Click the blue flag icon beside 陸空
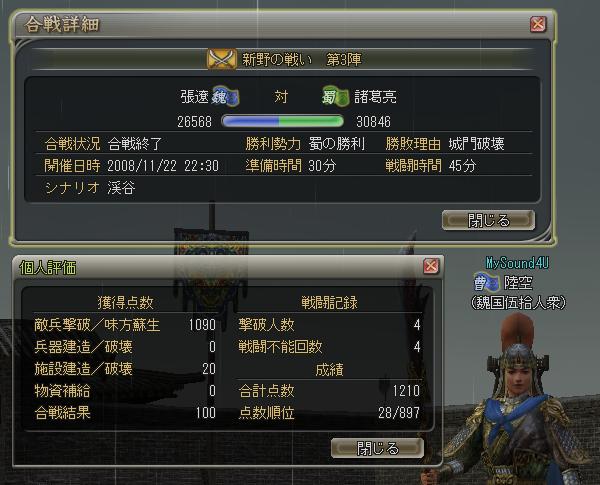 coord(486,283)
